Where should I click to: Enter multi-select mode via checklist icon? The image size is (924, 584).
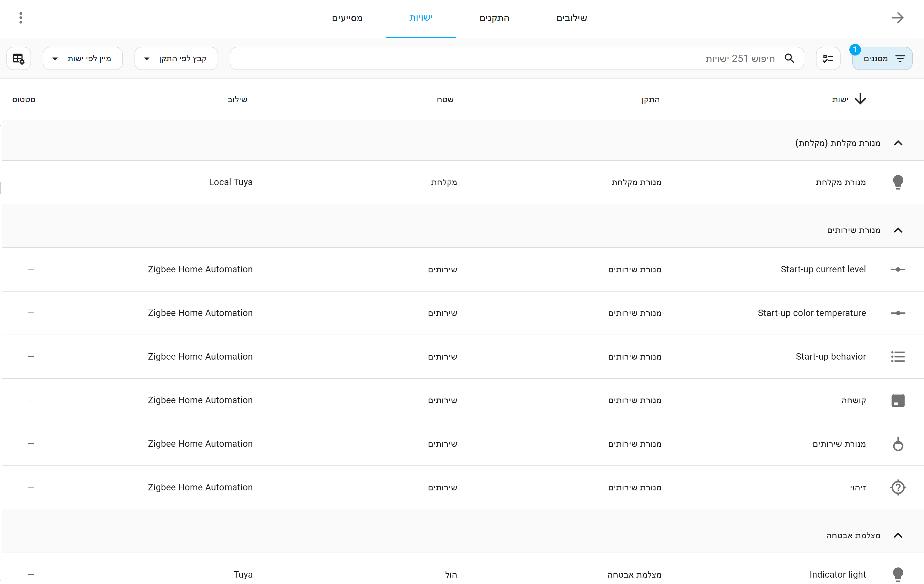click(828, 58)
